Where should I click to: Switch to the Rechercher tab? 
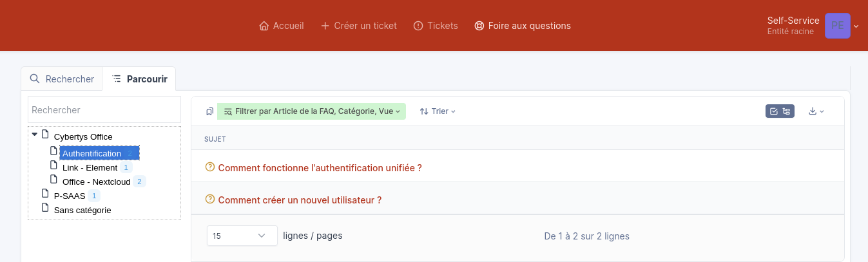pos(63,79)
